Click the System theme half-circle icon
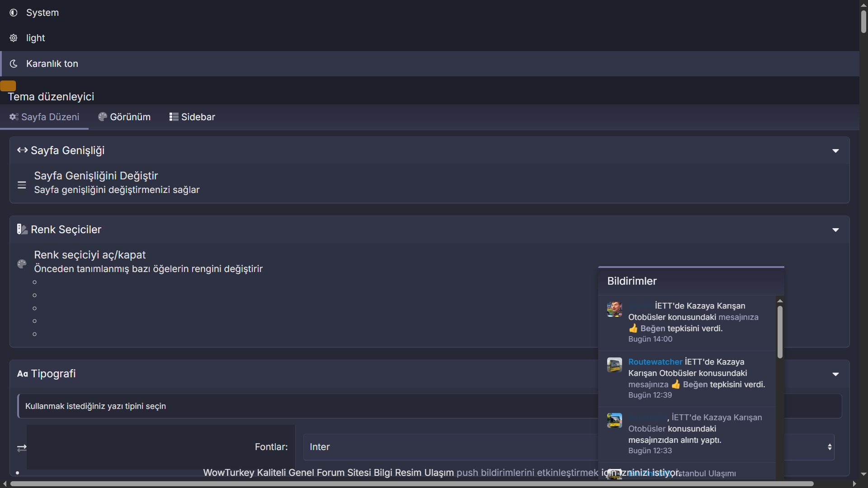Image resolution: width=868 pixels, height=488 pixels. [x=14, y=13]
